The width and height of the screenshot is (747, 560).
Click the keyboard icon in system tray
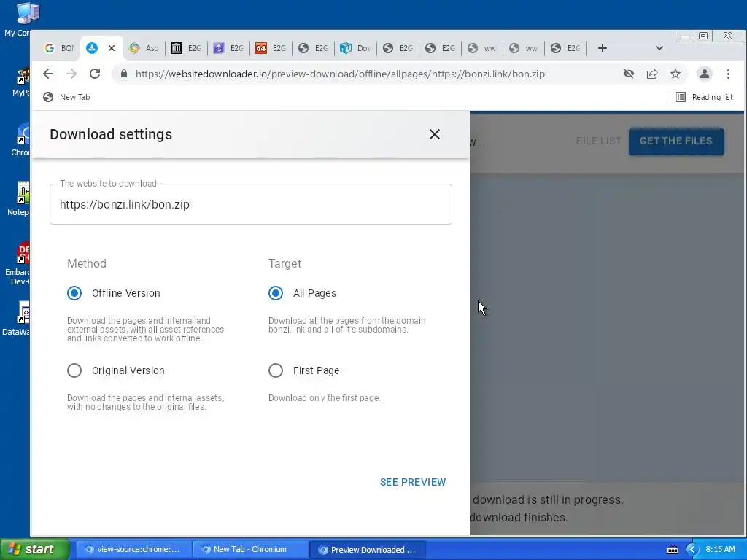tap(672, 550)
